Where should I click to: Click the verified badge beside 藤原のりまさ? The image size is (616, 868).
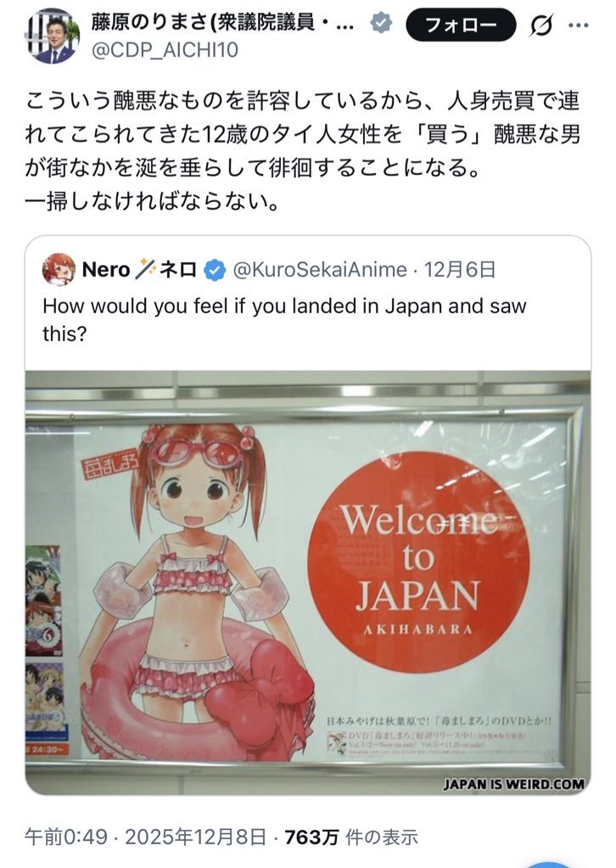381,23
